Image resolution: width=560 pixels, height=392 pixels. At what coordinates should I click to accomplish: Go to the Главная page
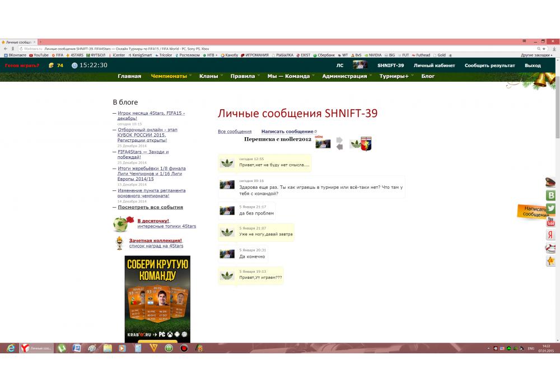pos(129,76)
